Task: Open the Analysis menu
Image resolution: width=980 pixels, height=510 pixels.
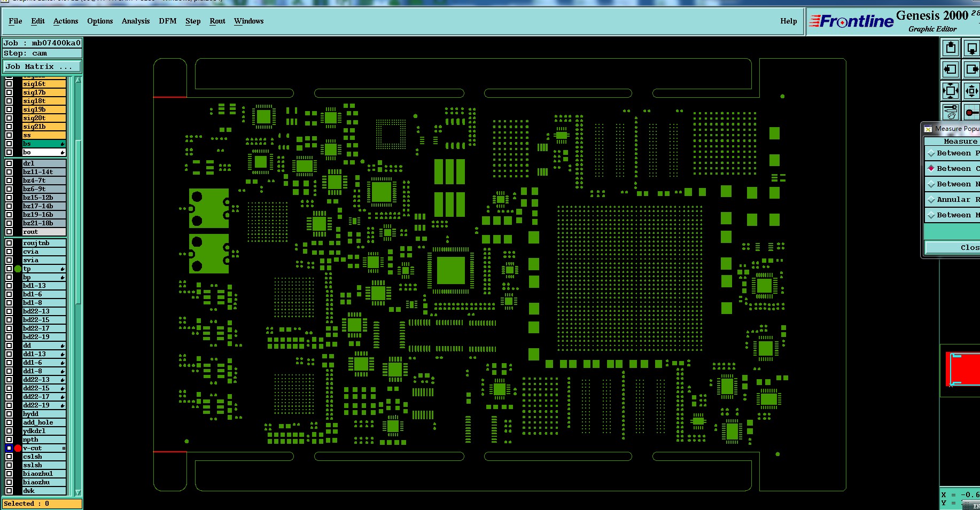Action: click(x=136, y=21)
